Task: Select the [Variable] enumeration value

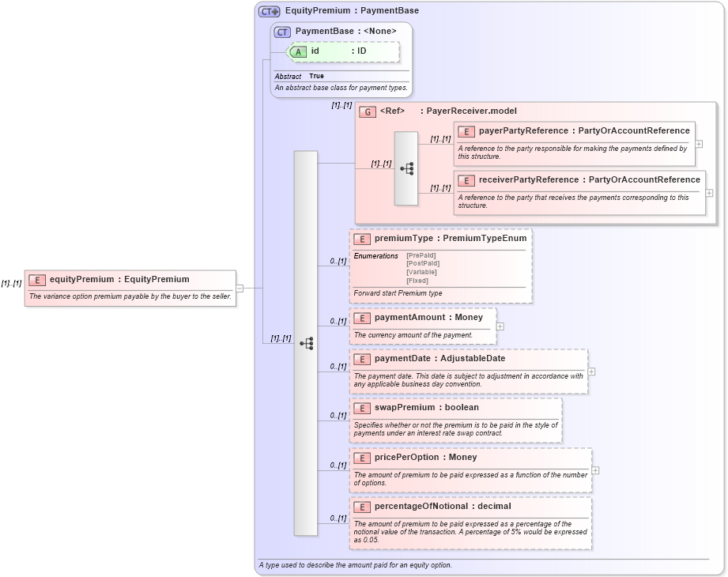Action: 421,272
